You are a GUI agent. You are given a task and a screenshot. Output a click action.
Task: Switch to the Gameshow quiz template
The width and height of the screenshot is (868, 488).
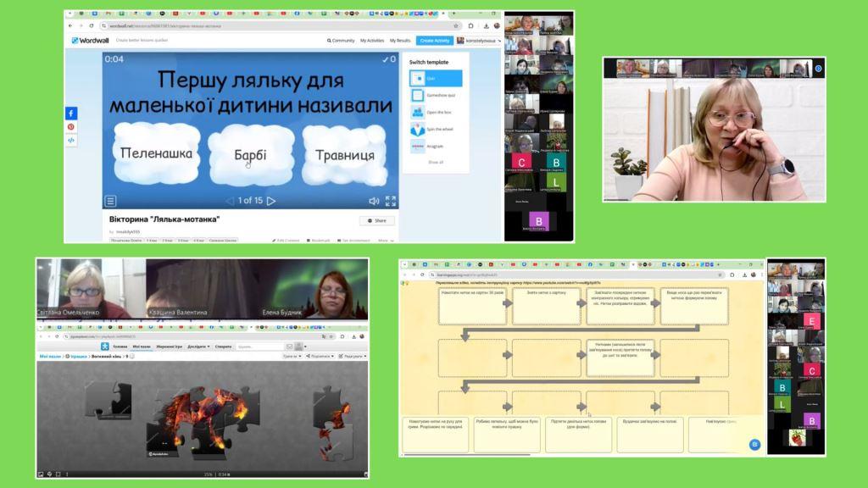pyautogui.click(x=436, y=95)
